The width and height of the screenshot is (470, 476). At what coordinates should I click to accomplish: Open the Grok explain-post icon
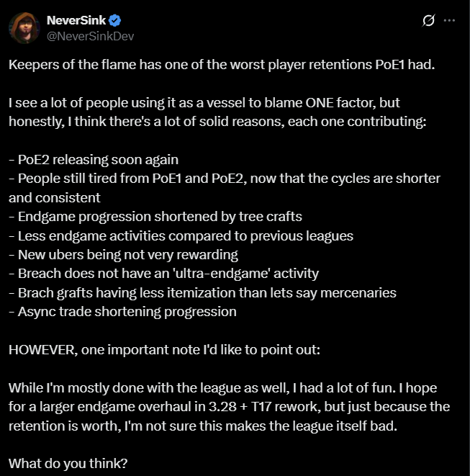point(428,21)
